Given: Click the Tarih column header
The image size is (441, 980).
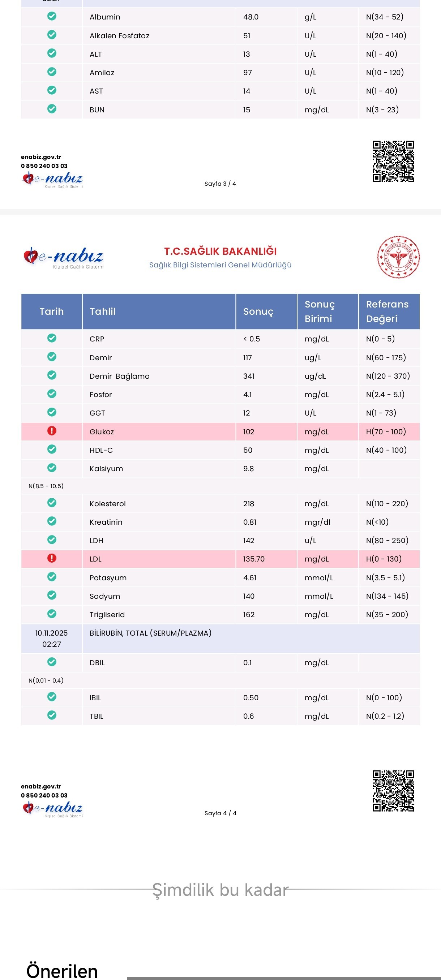Looking at the screenshot, I should pos(52,311).
